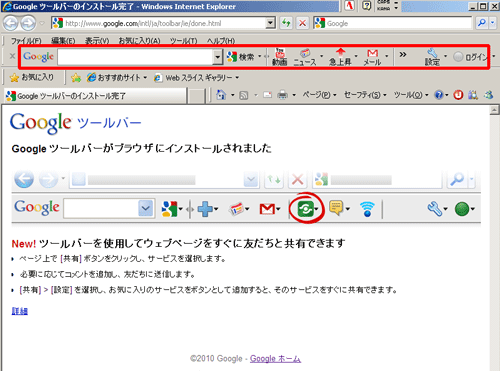Go forward with IE's Forward arrow

click(28, 23)
